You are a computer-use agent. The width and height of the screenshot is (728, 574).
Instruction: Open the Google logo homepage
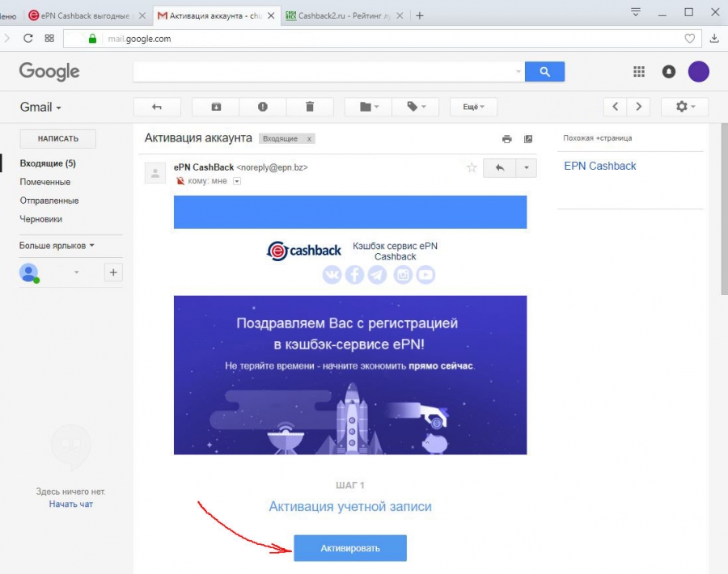[49, 71]
